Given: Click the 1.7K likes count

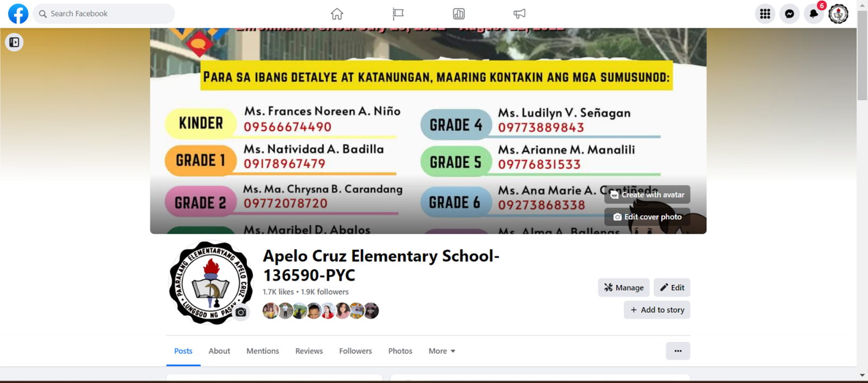Looking at the screenshot, I should (278, 292).
